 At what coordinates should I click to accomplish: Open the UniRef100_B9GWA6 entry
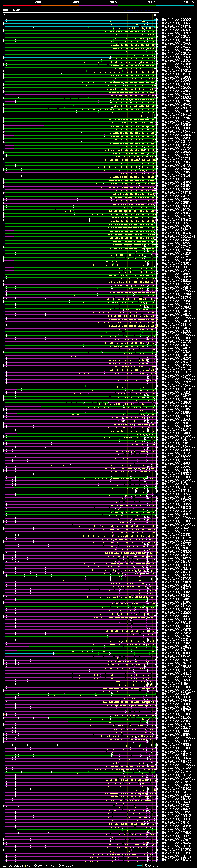point(176,125)
